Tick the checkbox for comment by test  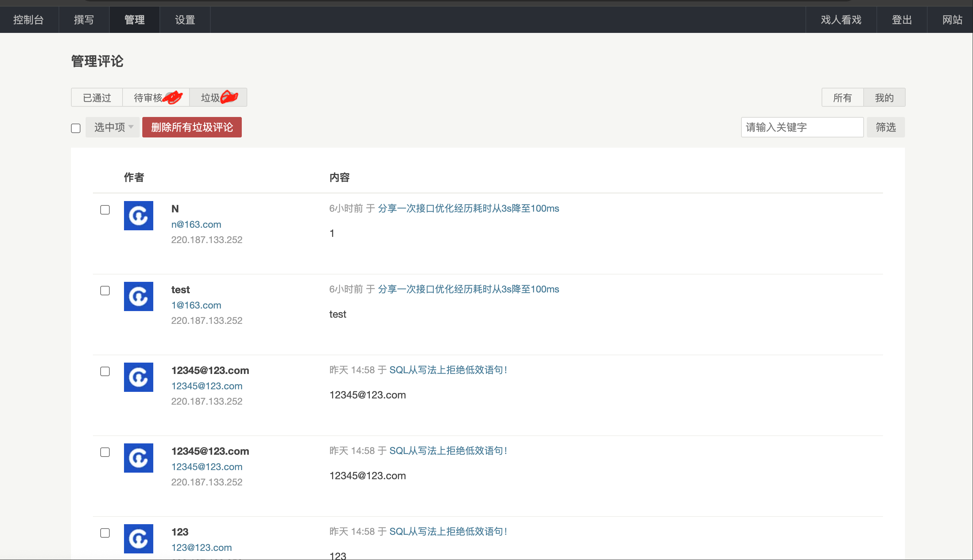click(105, 291)
